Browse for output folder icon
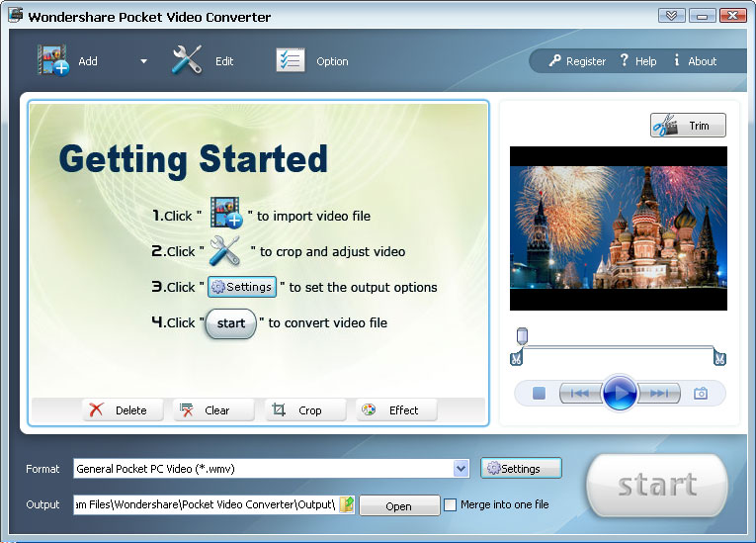 (347, 504)
